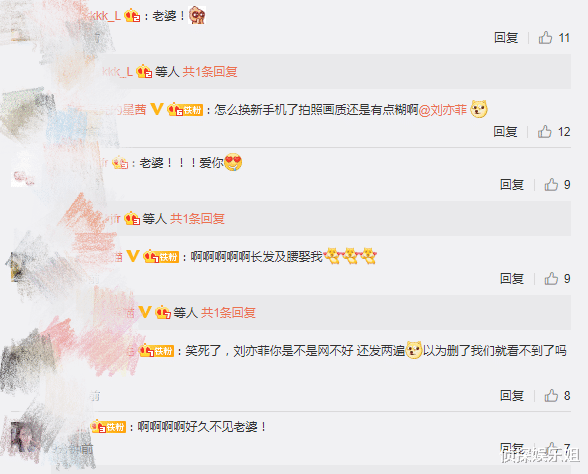Reply to the 老婆！ comment by kkk_L
This screenshot has height=474, width=588.
click(x=506, y=38)
